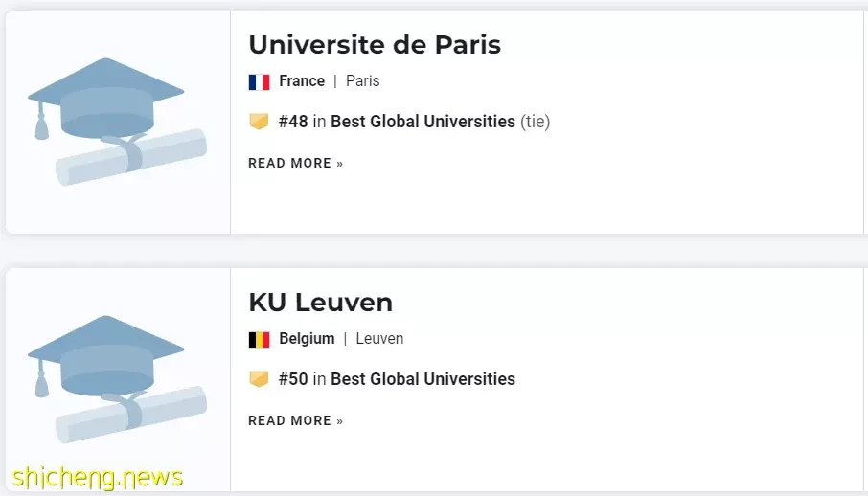This screenshot has width=868, height=496.
Task: Open the KU Leuven title link
Action: 321,303
